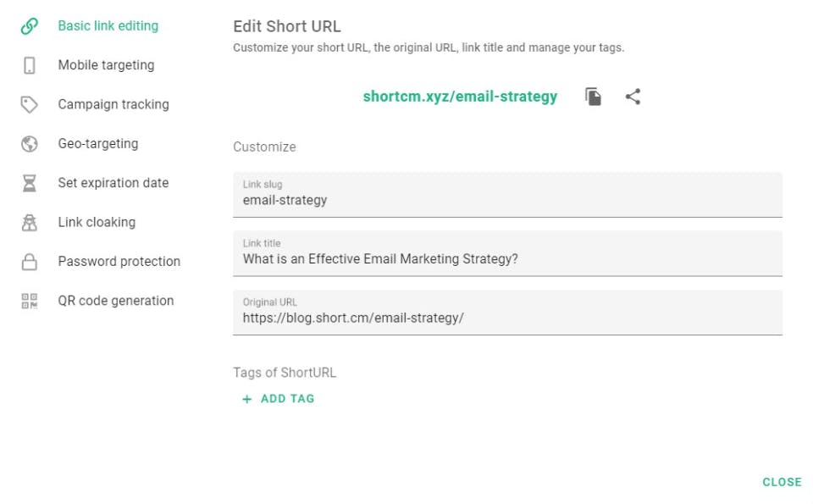This screenshot has width=813, height=504.
Task: Click into the Link slug field
Action: point(507,201)
